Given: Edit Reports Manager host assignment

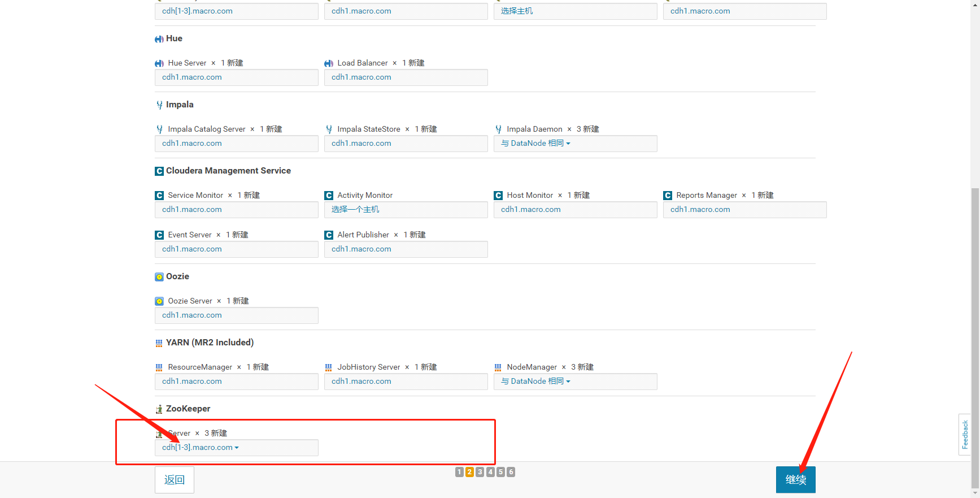Looking at the screenshot, I should [x=744, y=210].
